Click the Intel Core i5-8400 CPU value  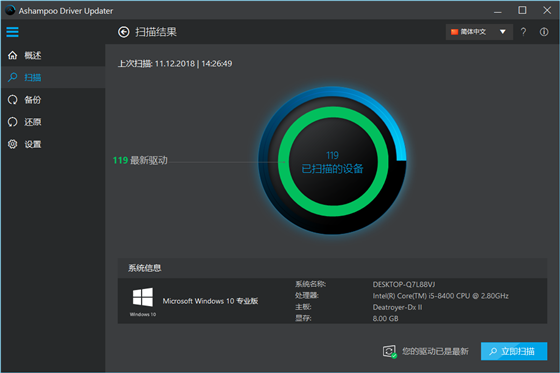coord(441,296)
